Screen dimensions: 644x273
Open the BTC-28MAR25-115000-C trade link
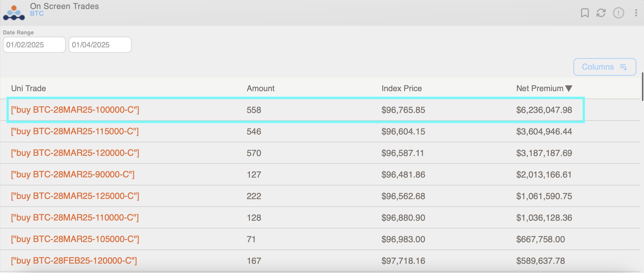75,131
